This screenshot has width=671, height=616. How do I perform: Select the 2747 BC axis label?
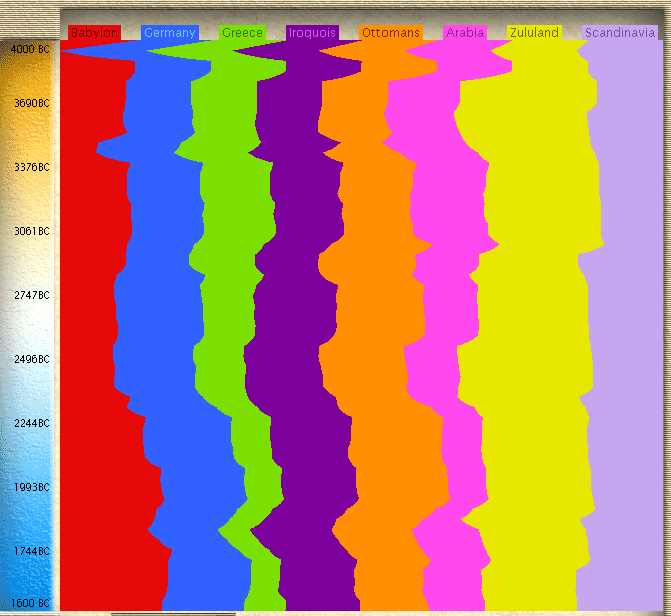pyautogui.click(x=32, y=295)
